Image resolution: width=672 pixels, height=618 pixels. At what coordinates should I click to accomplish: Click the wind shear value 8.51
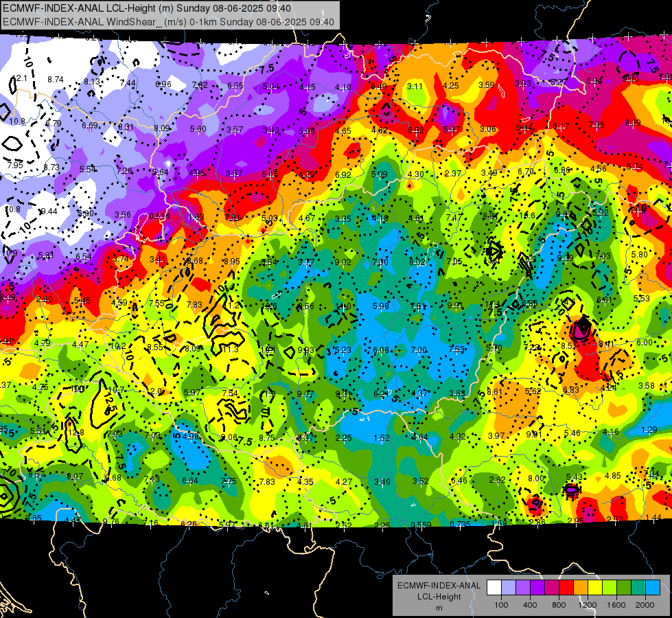(x=569, y=345)
